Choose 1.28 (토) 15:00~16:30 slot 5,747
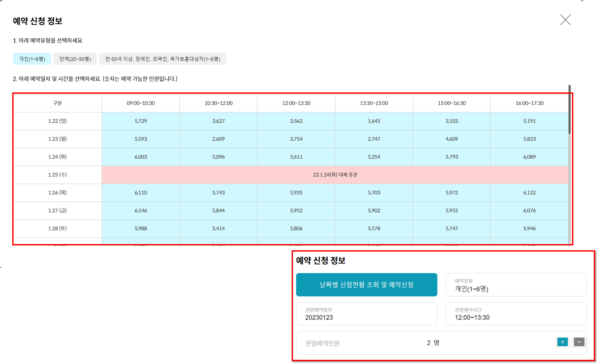The height and width of the screenshot is (364, 598). coord(451,229)
